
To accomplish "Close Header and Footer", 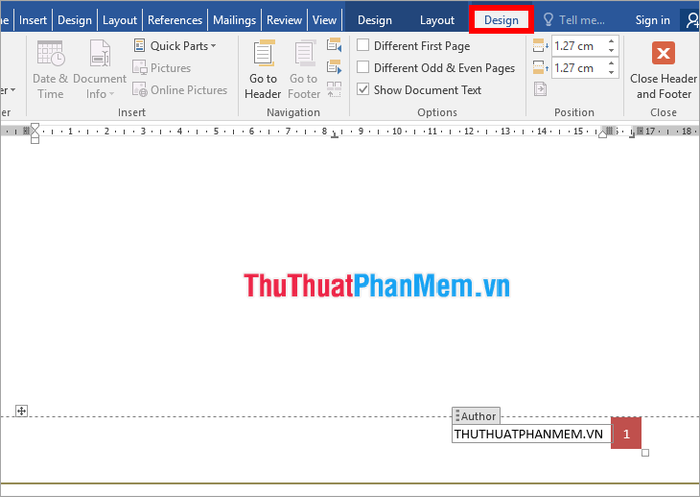I will point(663,70).
